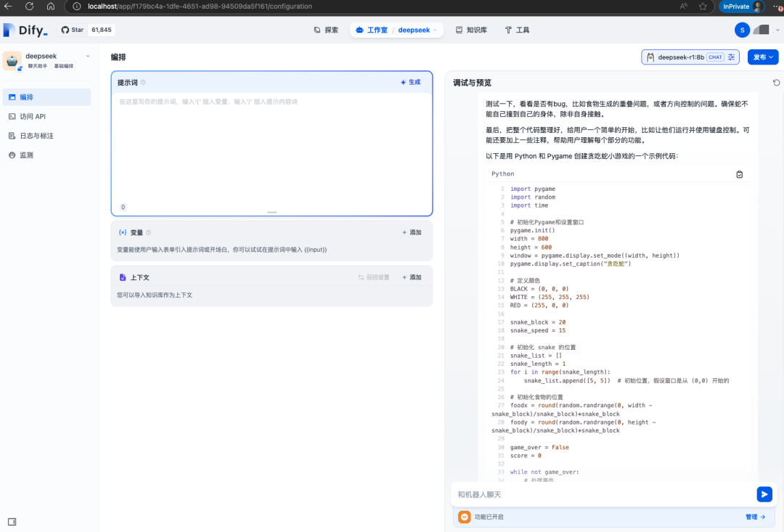Focus the prompt text area

point(271,147)
